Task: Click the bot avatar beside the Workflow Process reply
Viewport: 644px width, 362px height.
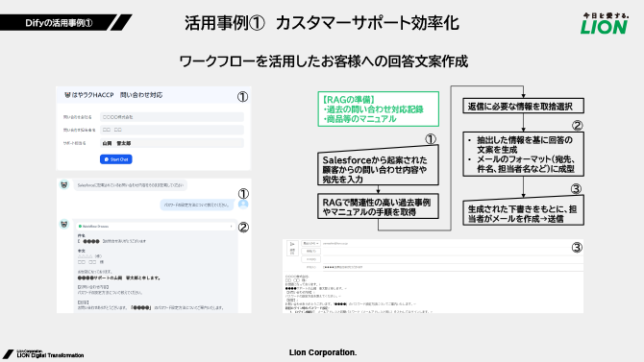Action: click(x=64, y=224)
